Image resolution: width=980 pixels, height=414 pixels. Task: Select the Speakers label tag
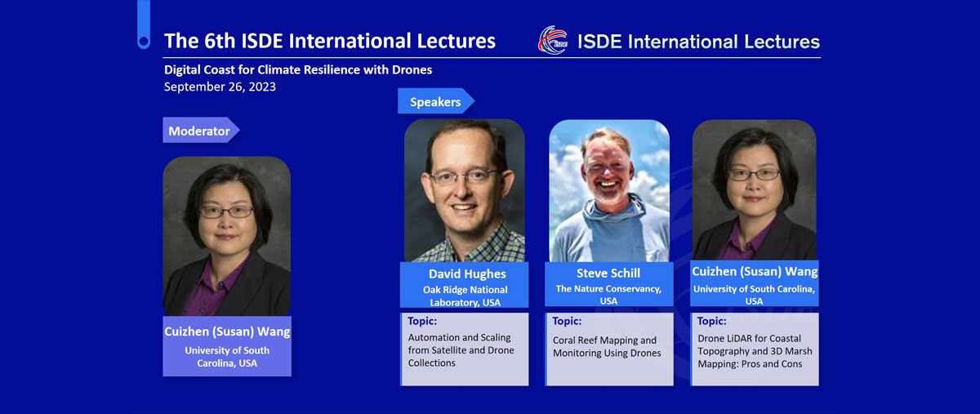click(x=436, y=102)
